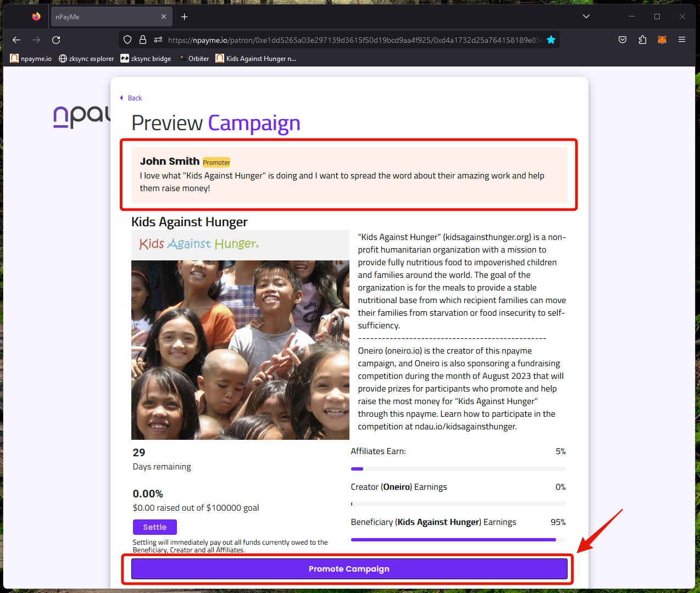The width and height of the screenshot is (700, 593).
Task: Open the Pocket save icon
Action: coord(623,40)
